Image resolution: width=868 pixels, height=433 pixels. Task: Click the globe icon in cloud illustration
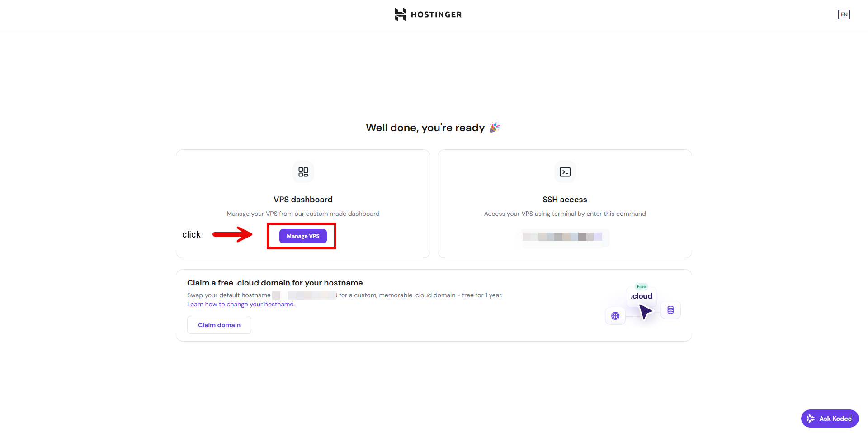pos(615,316)
